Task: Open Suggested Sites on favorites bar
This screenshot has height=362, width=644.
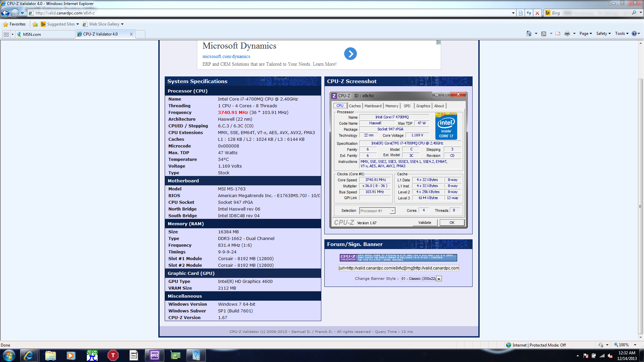Action: pos(60,24)
